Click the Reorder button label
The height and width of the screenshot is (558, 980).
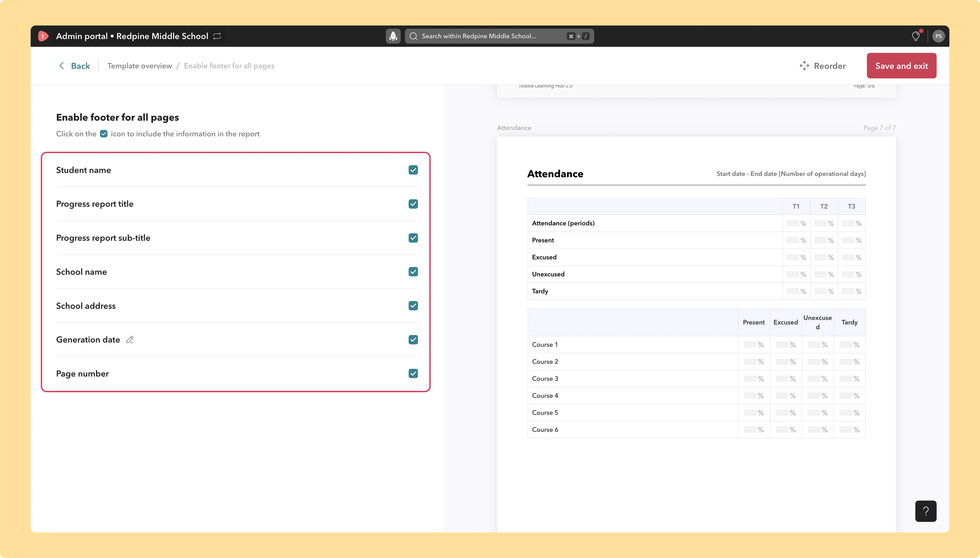point(830,66)
